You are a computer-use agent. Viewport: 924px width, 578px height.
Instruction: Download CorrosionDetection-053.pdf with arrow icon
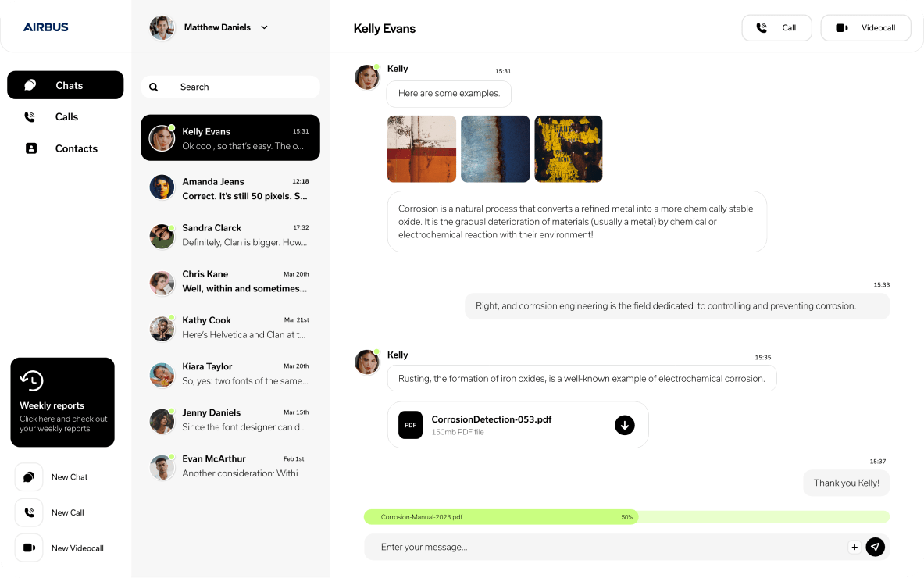tap(625, 425)
